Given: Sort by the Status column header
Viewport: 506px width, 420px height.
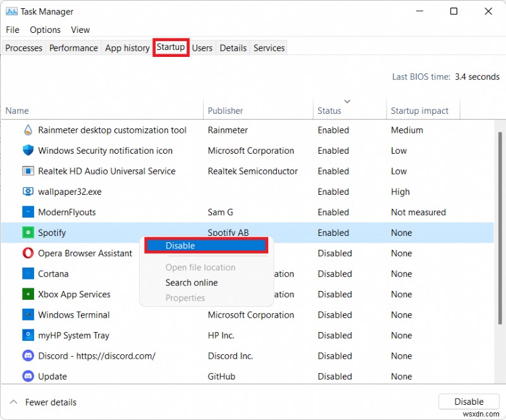Looking at the screenshot, I should click(x=329, y=111).
